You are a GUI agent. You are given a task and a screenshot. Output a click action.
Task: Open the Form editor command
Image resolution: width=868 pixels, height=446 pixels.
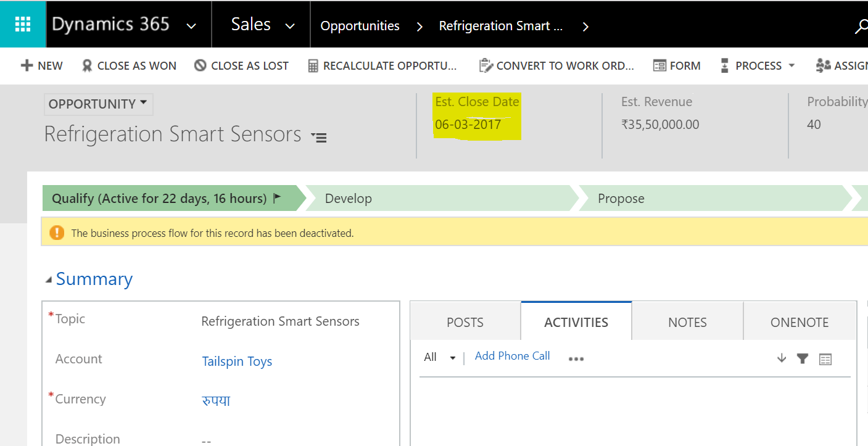[677, 65]
